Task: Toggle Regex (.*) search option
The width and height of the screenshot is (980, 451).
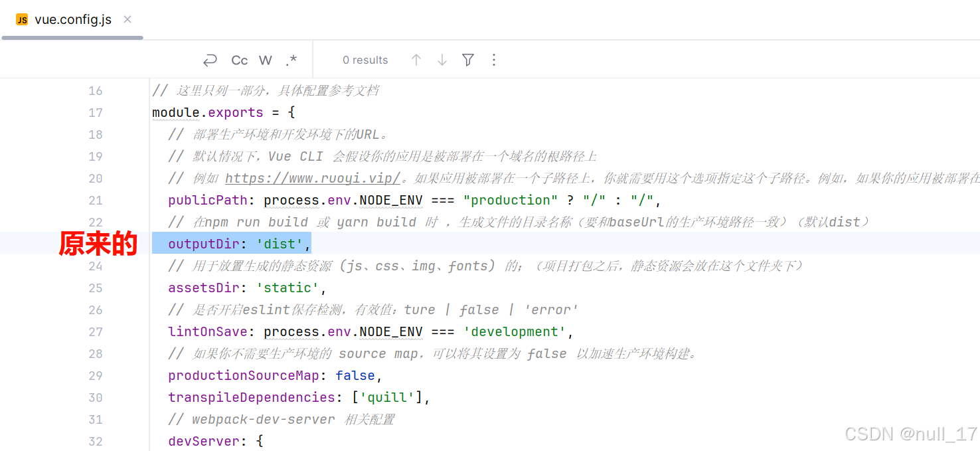Action: [x=291, y=60]
